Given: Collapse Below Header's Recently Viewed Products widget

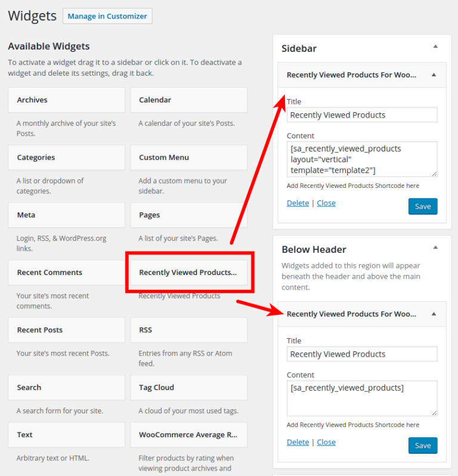Looking at the screenshot, I should pos(434,314).
